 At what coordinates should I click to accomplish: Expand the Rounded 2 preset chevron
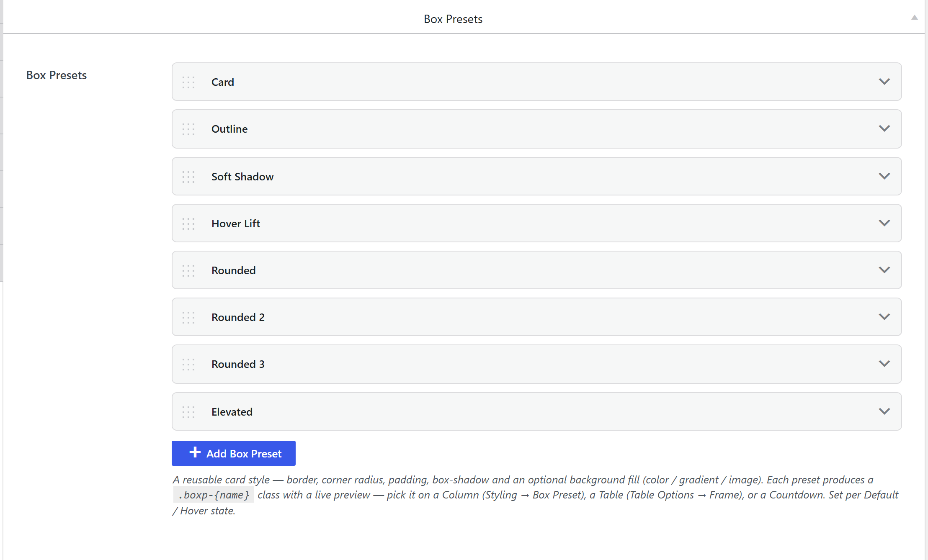click(x=884, y=317)
